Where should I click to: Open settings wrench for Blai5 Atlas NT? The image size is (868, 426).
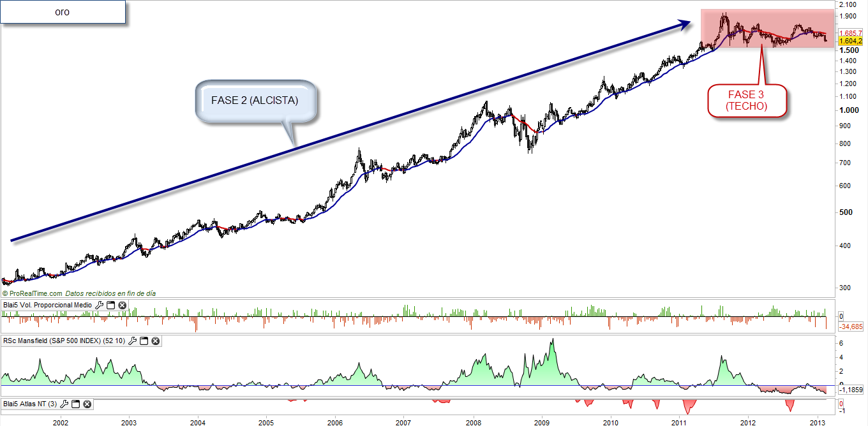[x=64, y=404]
